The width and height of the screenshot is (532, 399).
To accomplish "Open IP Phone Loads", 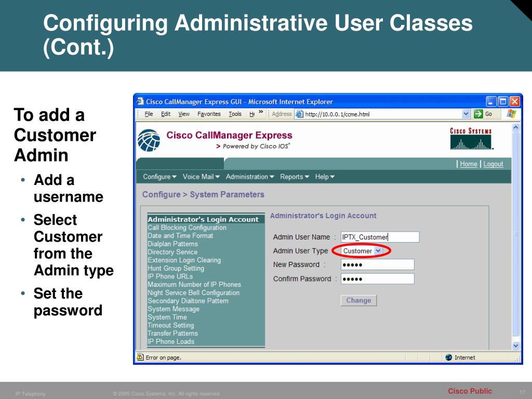I will coord(171,342).
